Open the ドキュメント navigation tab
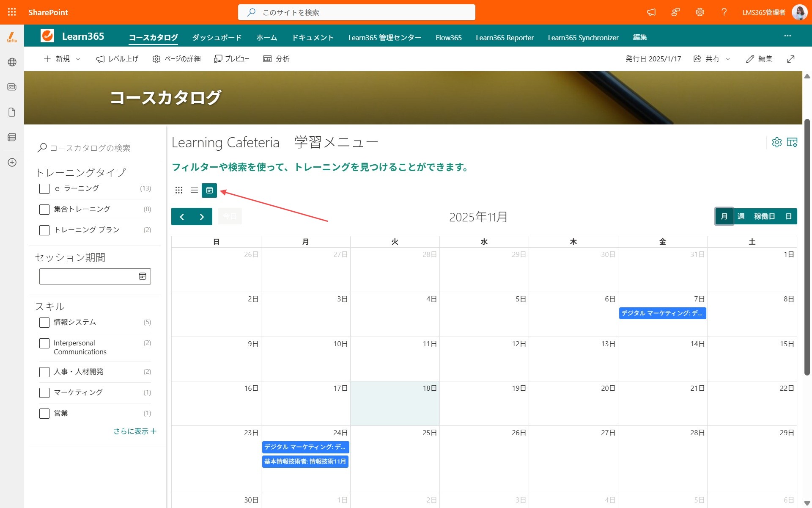 point(313,37)
